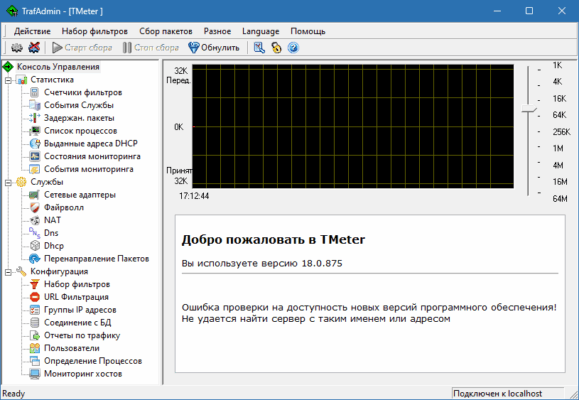Open Соединение с БД in the tree
The height and width of the screenshot is (400, 579).
(x=78, y=322)
